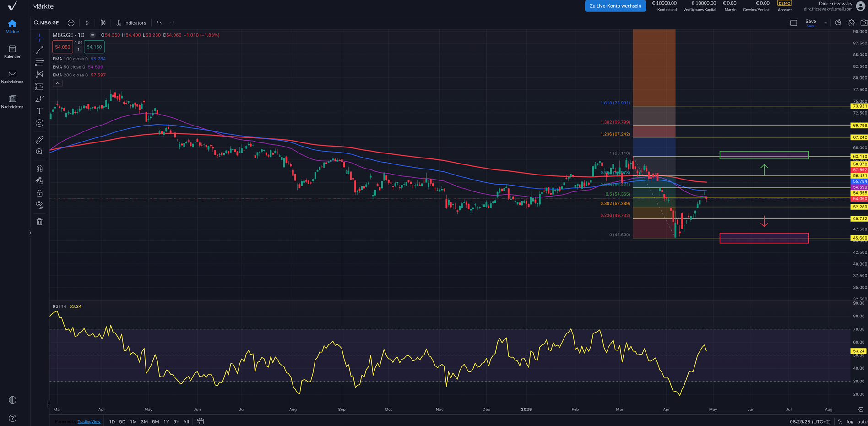The image size is (868, 426).
Task: Click the Zu Live-Konto wechseln button
Action: pos(615,6)
